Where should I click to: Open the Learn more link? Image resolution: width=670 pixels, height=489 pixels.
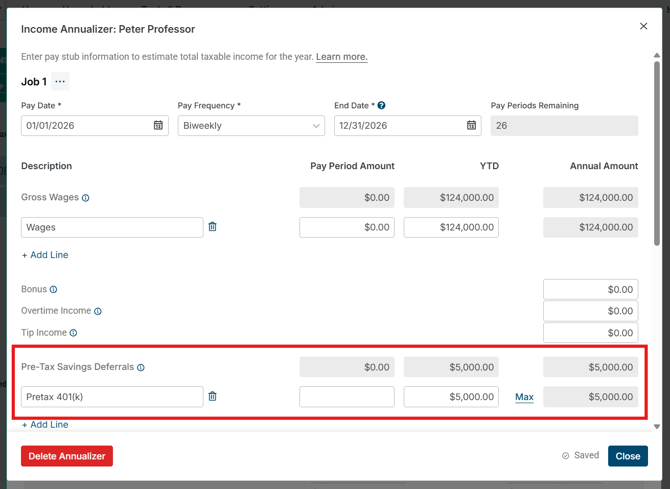click(x=341, y=57)
